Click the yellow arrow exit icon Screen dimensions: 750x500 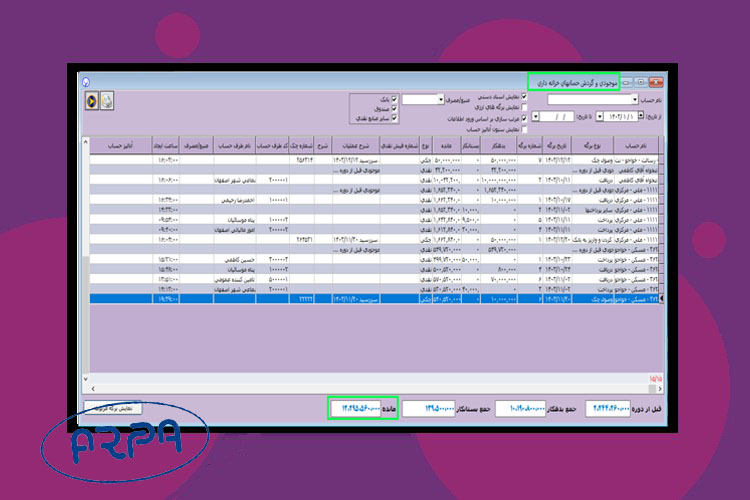click(92, 101)
